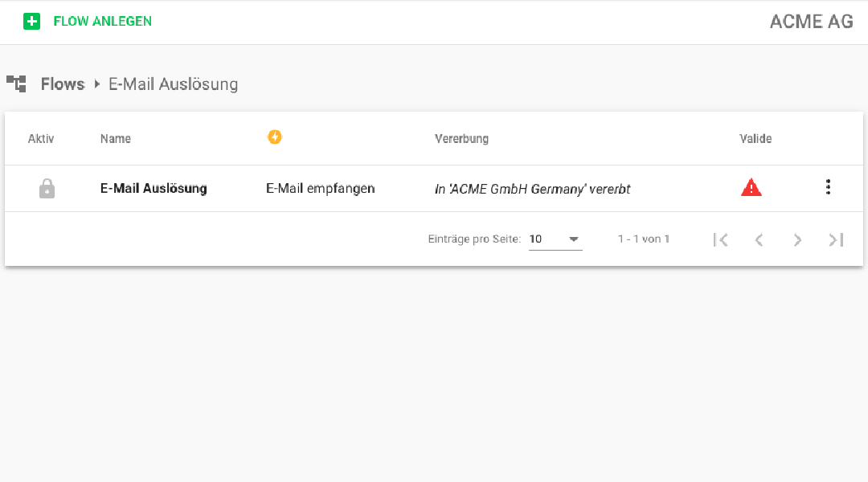868x482 pixels.
Task: Expand the page size selector showing 10
Action: click(x=555, y=239)
